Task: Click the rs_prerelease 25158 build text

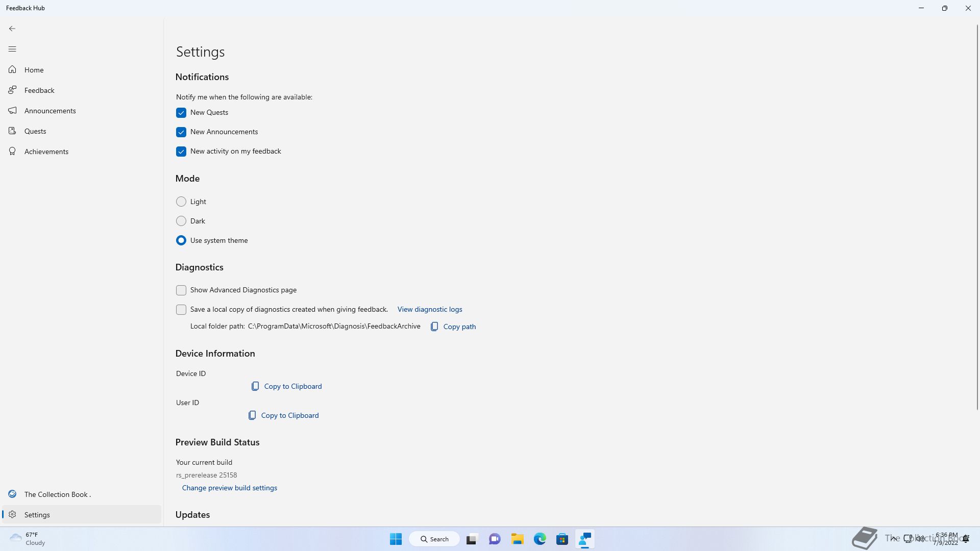Action: [207, 475]
